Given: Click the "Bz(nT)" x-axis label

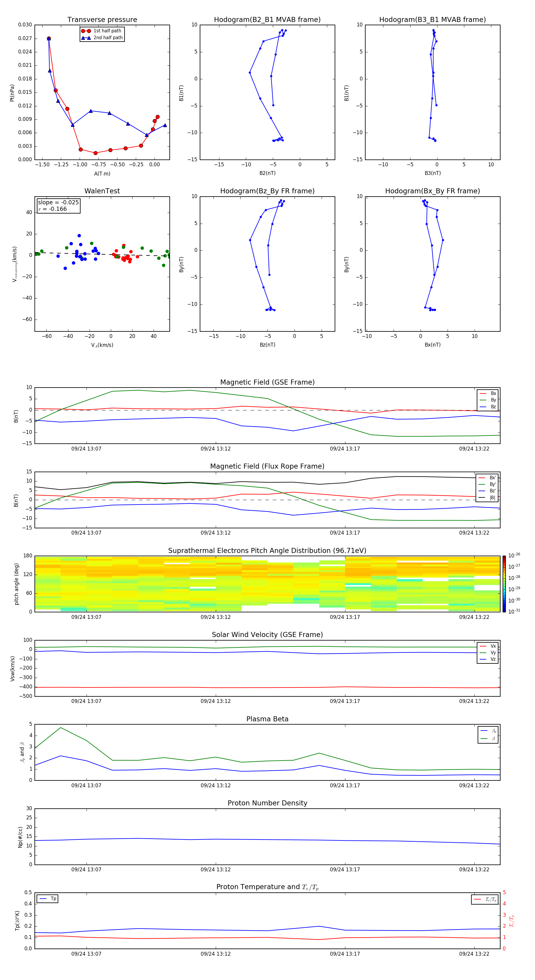Looking at the screenshot, I should [x=267, y=345].
